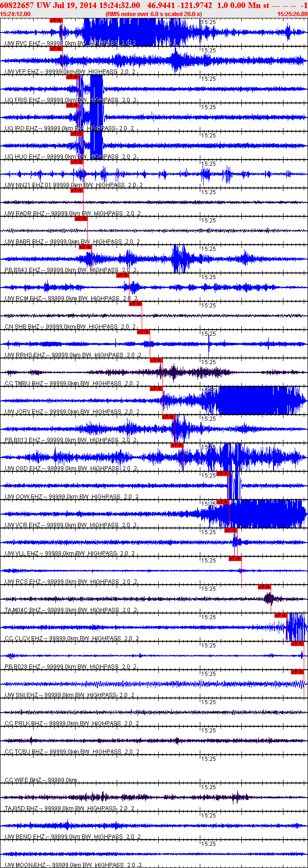Click the pick flag on UW RADR trace

pos(77,190)
